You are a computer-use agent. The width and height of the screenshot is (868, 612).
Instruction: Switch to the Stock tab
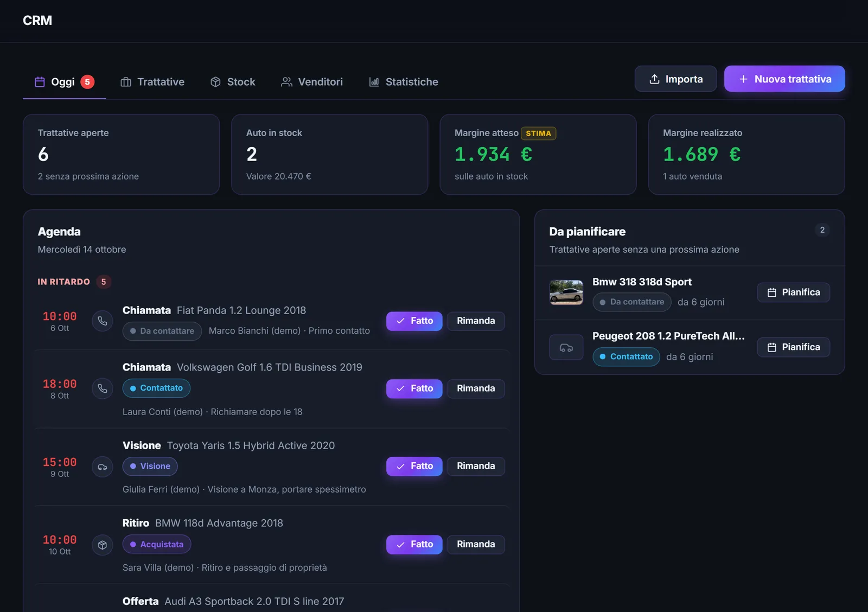click(233, 82)
